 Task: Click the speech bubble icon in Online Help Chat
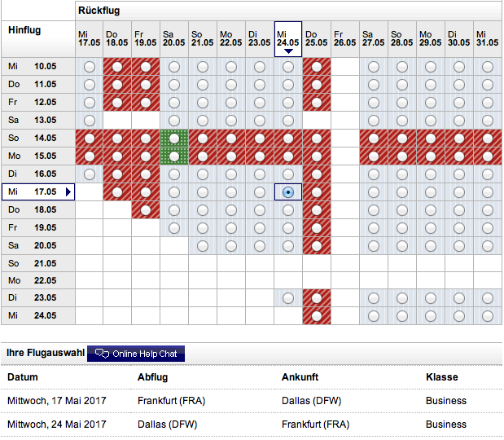(102, 354)
